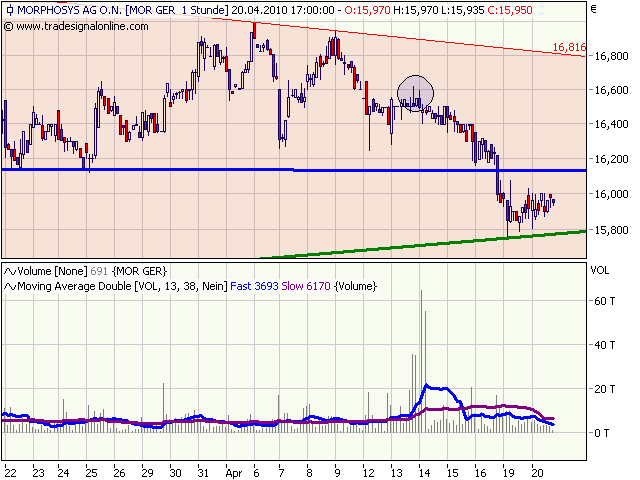Click the opening price O:15,970 in header
The image size is (640, 480).
point(367,10)
